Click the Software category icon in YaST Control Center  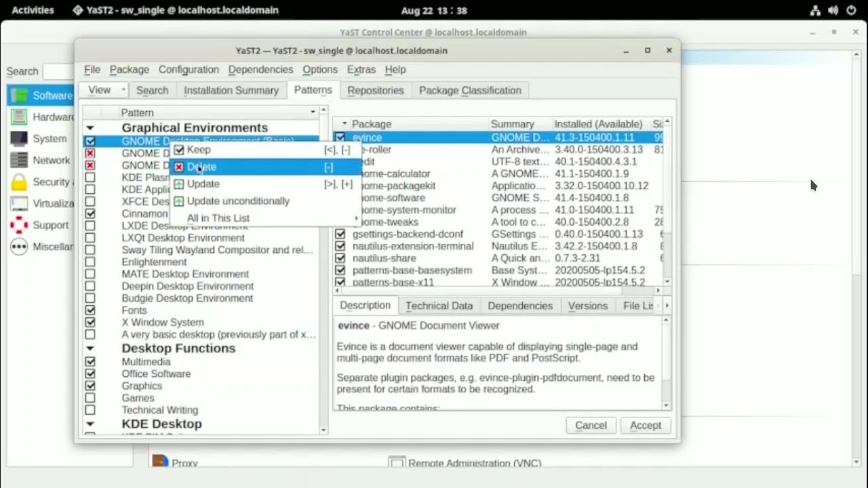tap(19, 95)
